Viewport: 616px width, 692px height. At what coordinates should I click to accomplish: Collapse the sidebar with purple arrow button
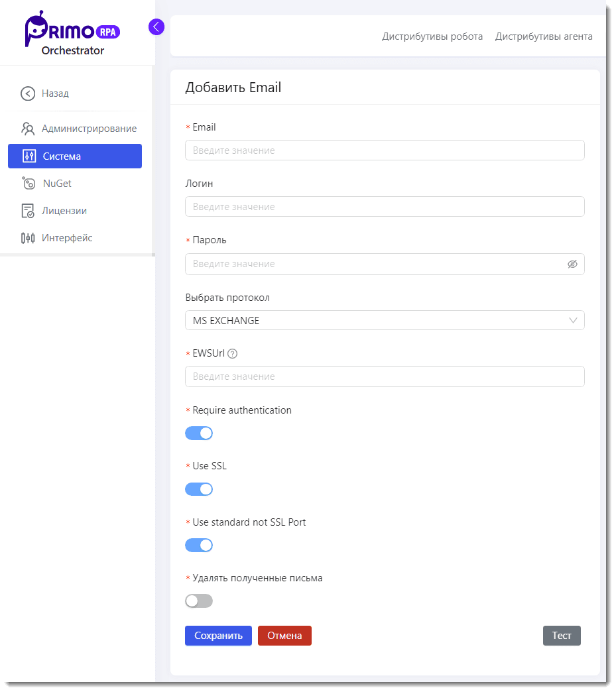click(156, 27)
